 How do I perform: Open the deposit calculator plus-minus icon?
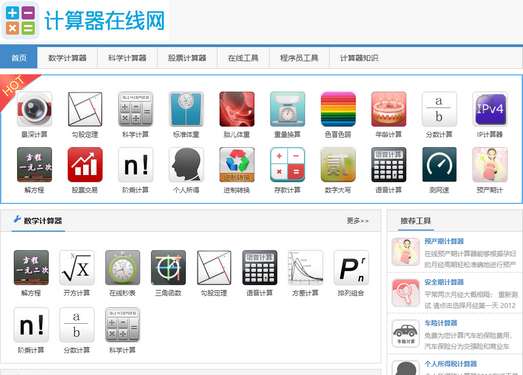(288, 164)
